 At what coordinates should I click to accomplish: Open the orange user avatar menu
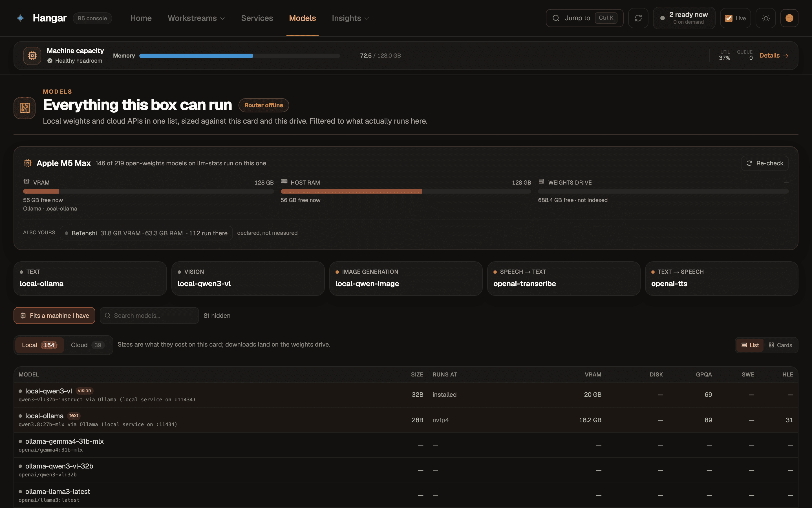click(x=789, y=18)
